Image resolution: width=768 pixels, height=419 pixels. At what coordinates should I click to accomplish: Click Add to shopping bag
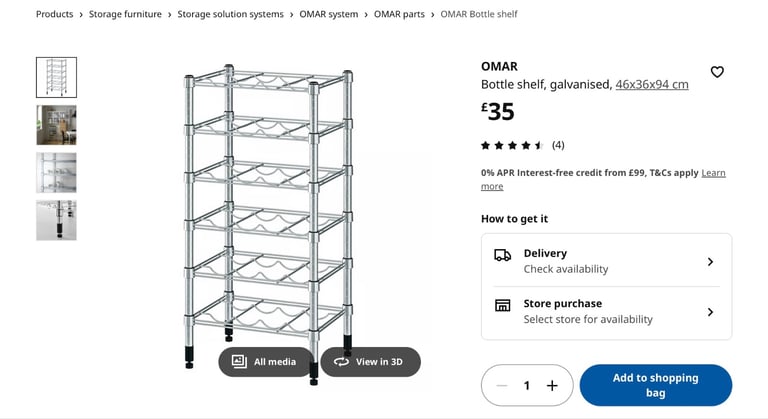(655, 385)
